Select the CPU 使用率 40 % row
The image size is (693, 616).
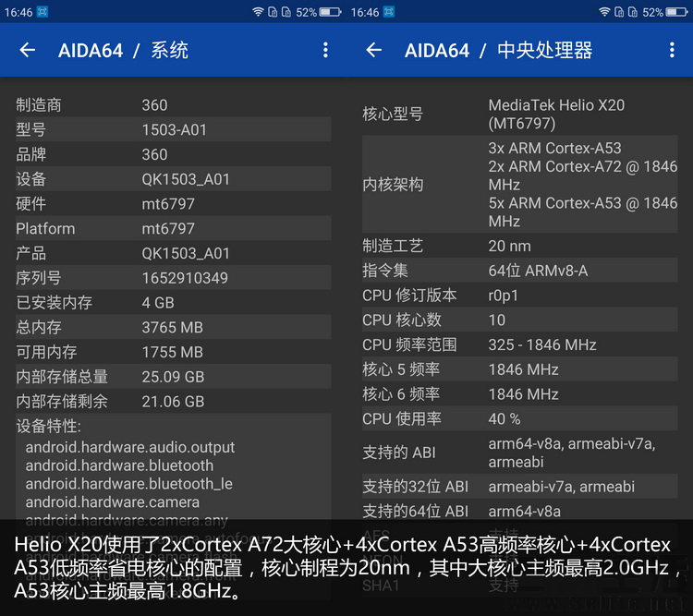519,418
